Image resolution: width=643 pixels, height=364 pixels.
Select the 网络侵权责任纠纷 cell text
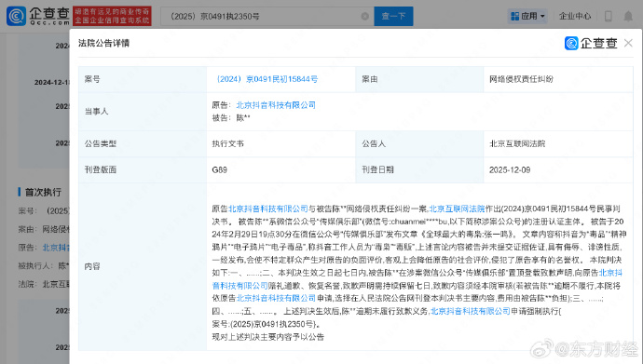click(521, 79)
